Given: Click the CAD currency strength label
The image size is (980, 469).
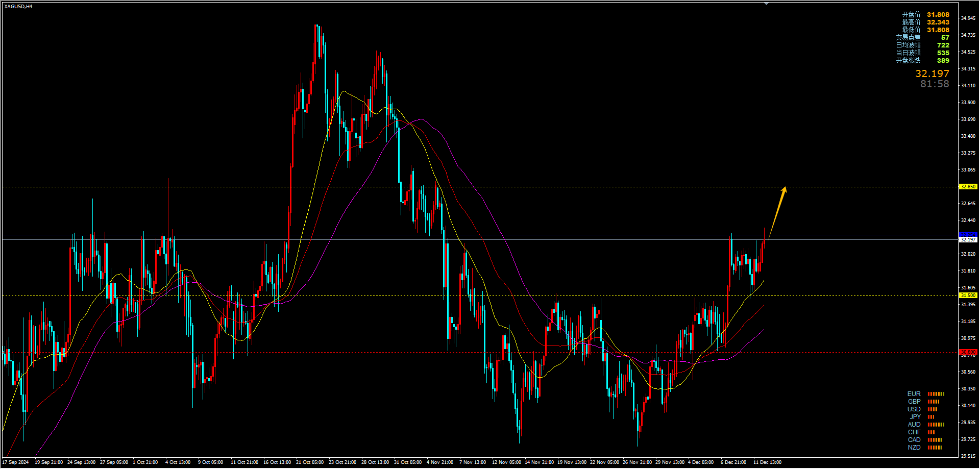Looking at the screenshot, I should 914,440.
